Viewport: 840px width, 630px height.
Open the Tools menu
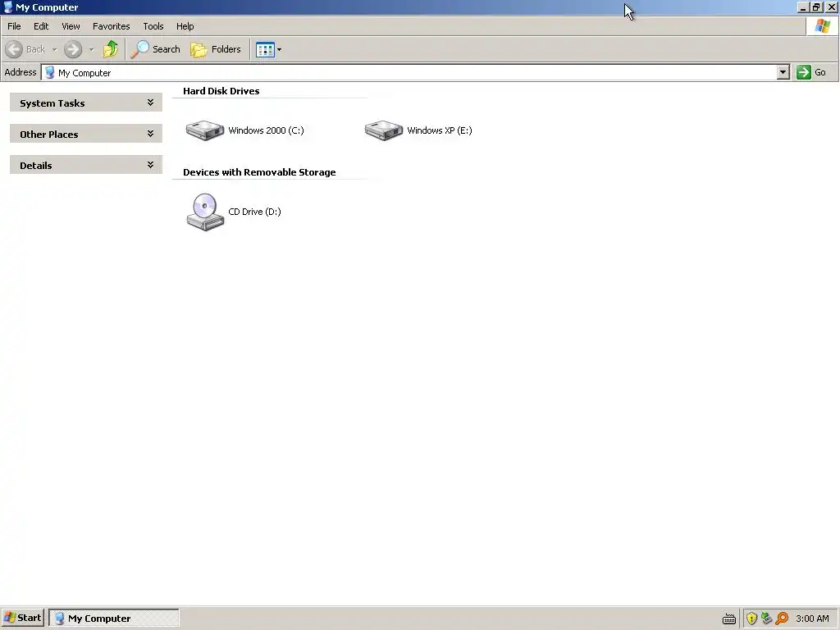(x=153, y=26)
